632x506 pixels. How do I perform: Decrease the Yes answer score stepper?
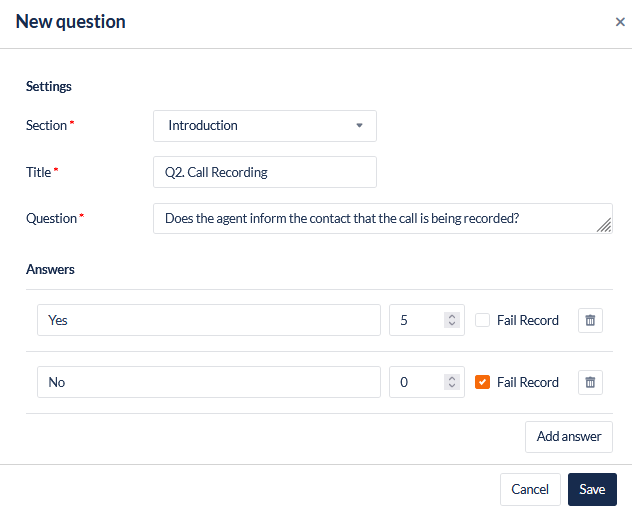point(452,325)
